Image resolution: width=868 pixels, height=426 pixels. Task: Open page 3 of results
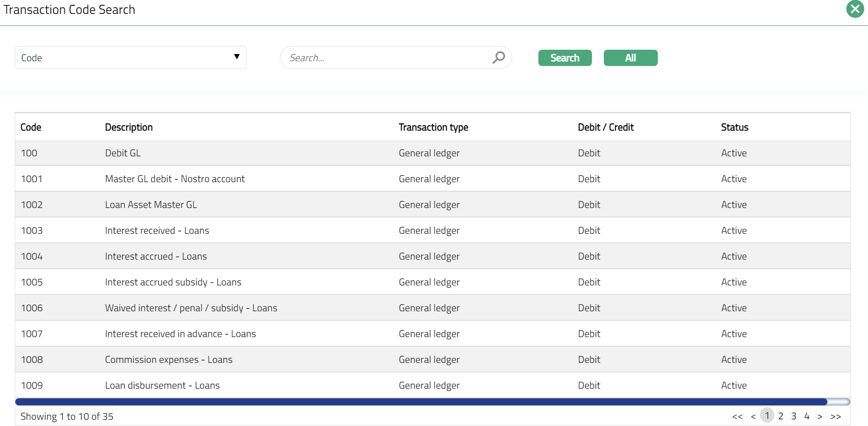point(793,416)
